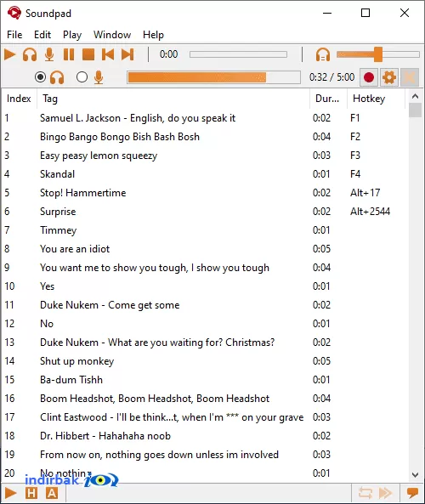This screenshot has height=504, width=425.
Task: Toggle the auto keys A button at bottom
Action: click(x=52, y=493)
